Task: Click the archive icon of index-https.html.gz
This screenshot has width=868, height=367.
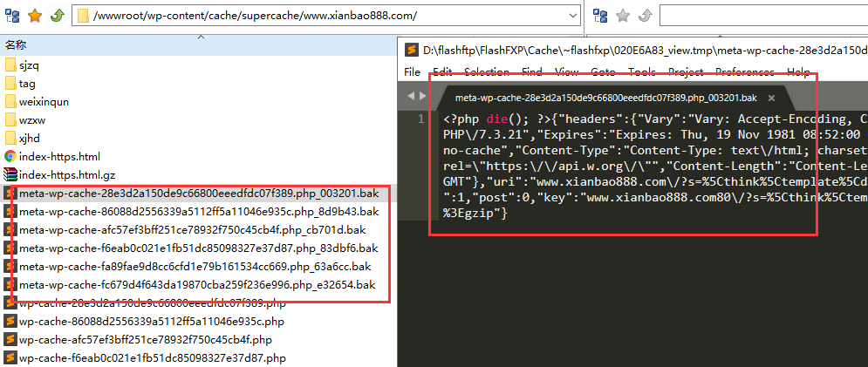Action: click(x=10, y=175)
